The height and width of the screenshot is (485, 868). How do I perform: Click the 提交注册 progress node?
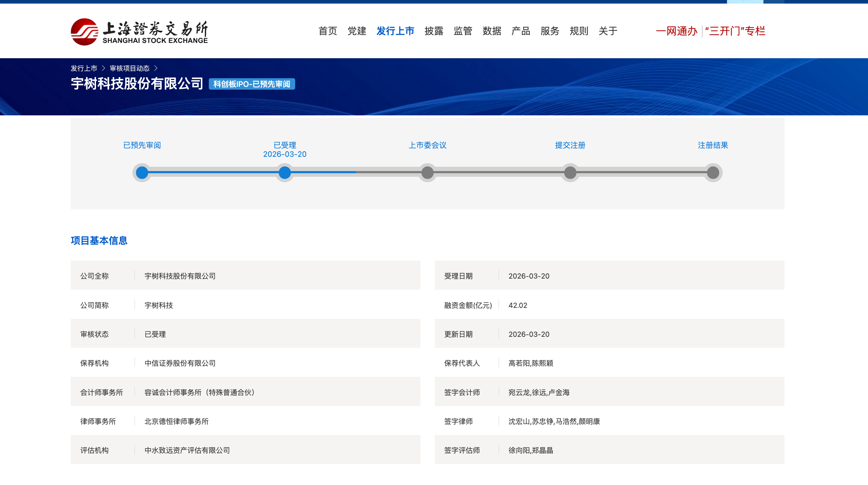tap(570, 173)
